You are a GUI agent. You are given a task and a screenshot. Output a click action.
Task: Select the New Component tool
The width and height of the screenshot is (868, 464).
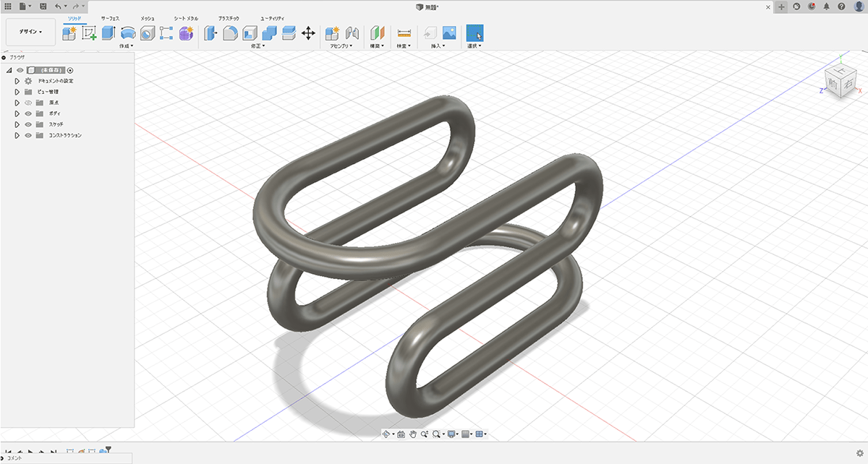[x=69, y=33]
